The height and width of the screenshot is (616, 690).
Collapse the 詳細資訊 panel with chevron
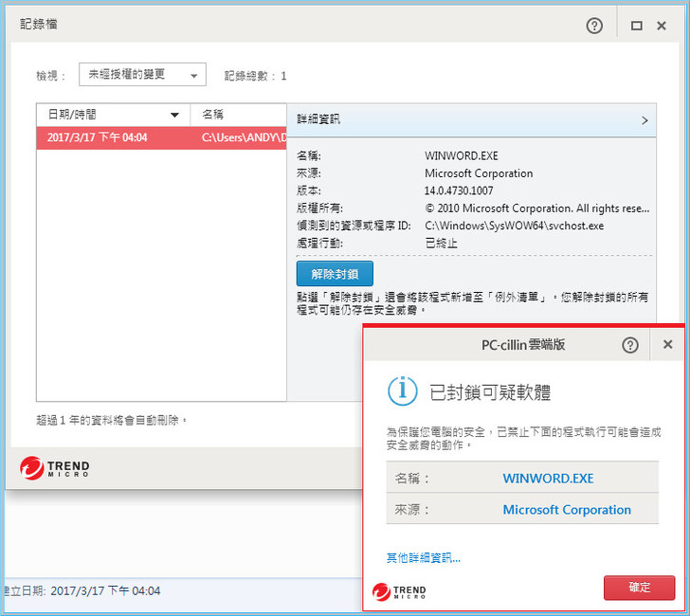tap(645, 120)
